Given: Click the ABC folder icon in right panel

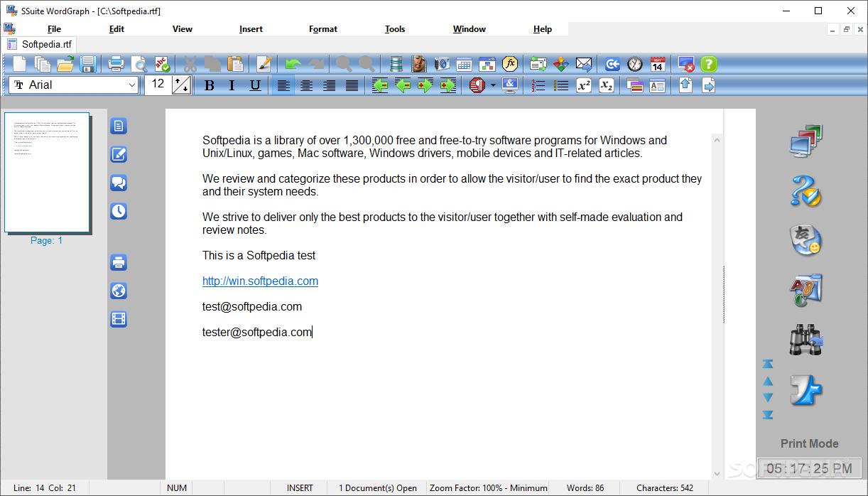Looking at the screenshot, I should [x=806, y=291].
